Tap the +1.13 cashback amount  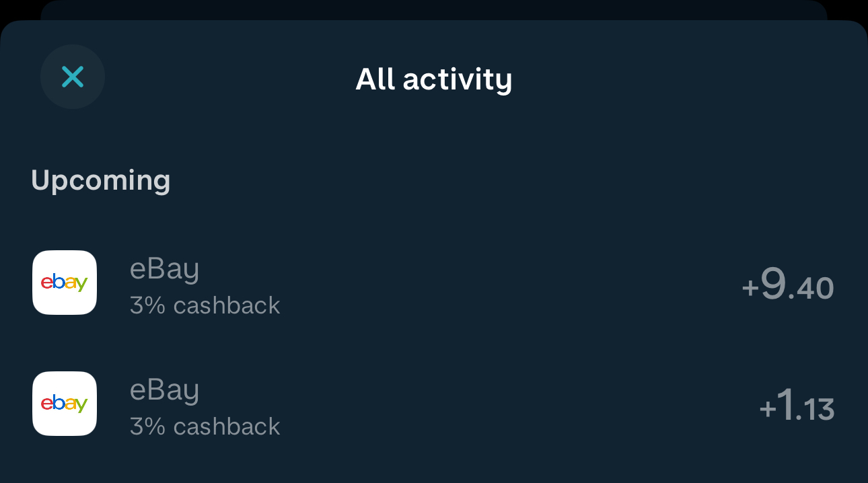coord(797,408)
